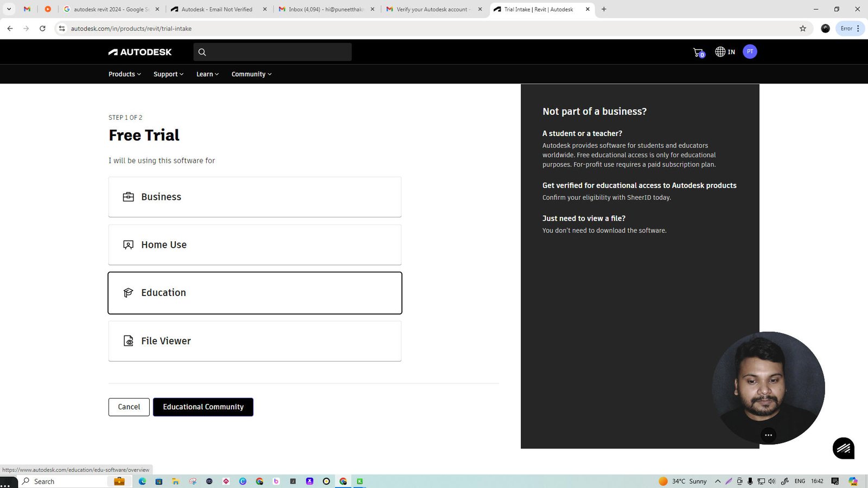868x488 pixels.
Task: Open the volume speaker tray icon
Action: (x=771, y=481)
